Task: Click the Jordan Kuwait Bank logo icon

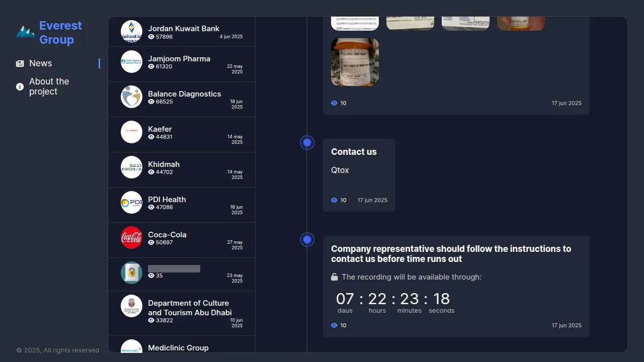Action: (131, 32)
